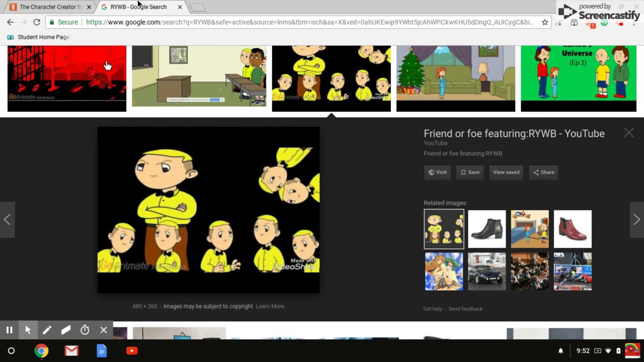Open the user account avatar in the tray
This screenshot has width=644, height=362.
tap(632, 350)
